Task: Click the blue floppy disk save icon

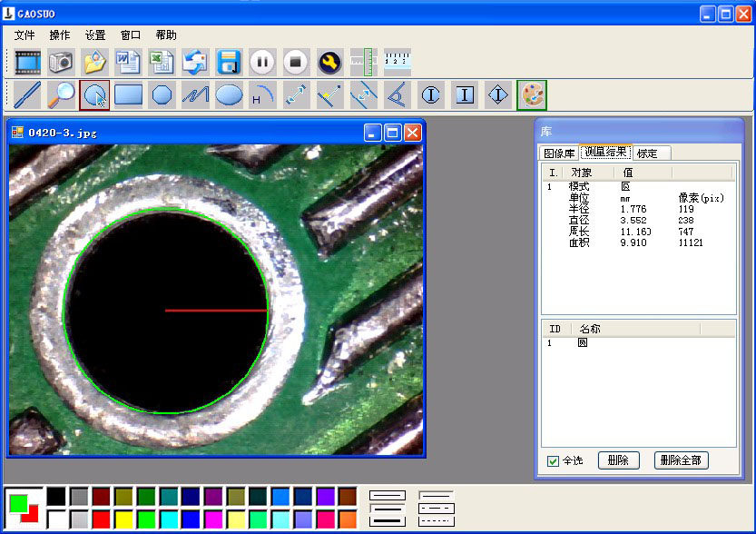Action: tap(228, 62)
